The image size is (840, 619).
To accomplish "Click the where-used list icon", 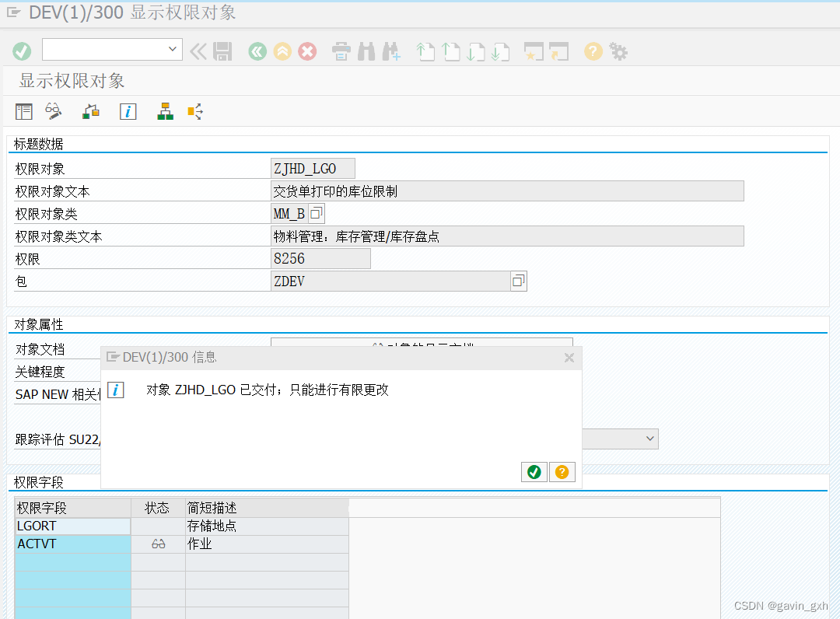I will [194, 111].
